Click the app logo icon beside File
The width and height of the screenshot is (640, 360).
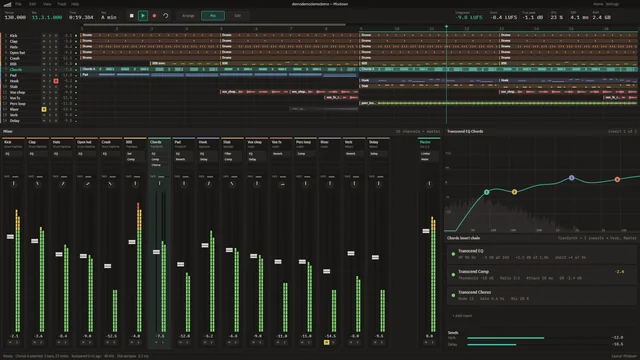coord(7,4)
